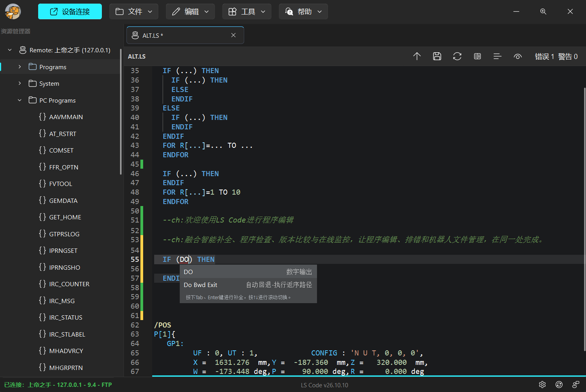The height and width of the screenshot is (392, 586).
Task: Click the braces icon next to COMSET
Action: coord(42,150)
